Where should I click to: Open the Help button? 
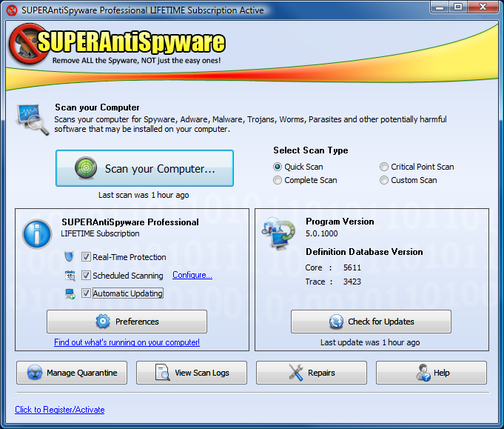431,373
